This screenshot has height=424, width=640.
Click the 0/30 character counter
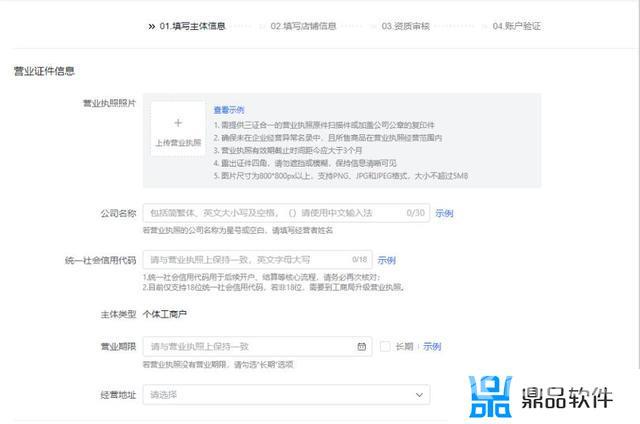(x=416, y=213)
